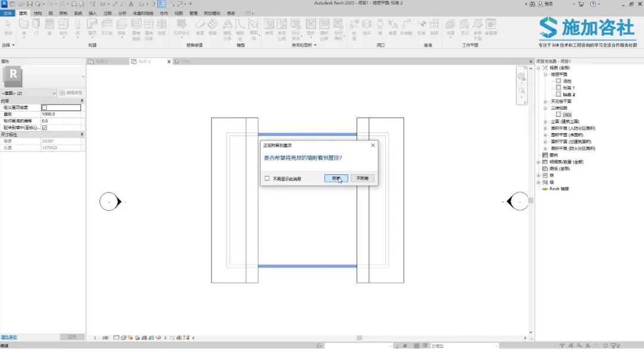Click the Save icon in quick access toolbar
This screenshot has width=644, height=363.
[29, 4]
